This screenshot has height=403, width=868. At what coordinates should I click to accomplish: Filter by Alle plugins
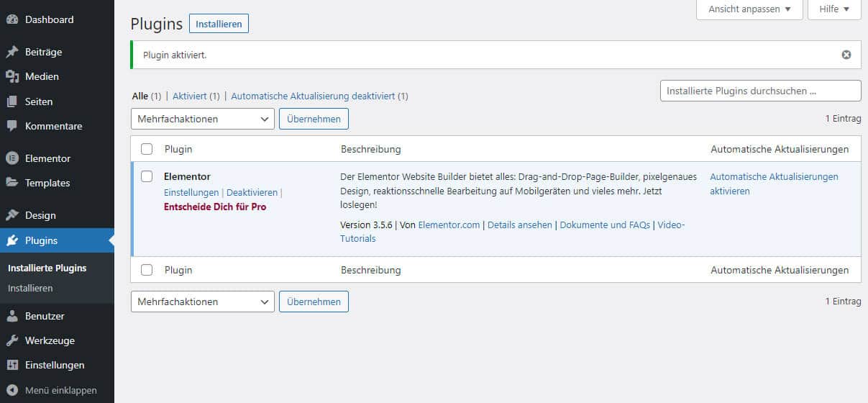(140, 96)
